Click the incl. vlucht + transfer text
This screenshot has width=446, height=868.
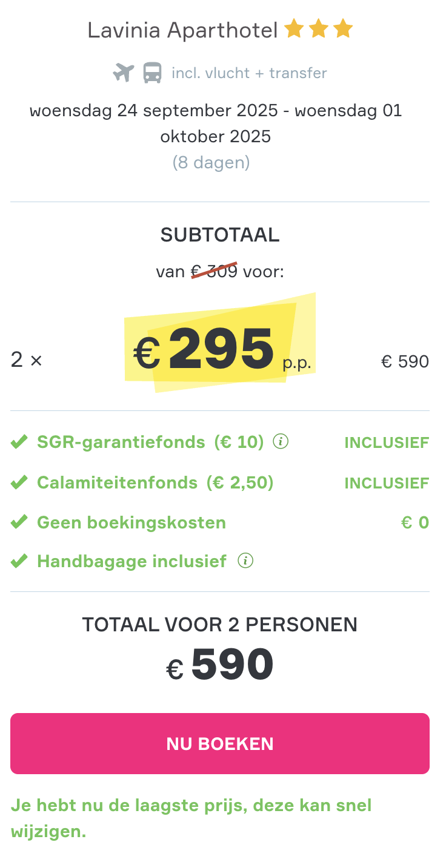[249, 73]
